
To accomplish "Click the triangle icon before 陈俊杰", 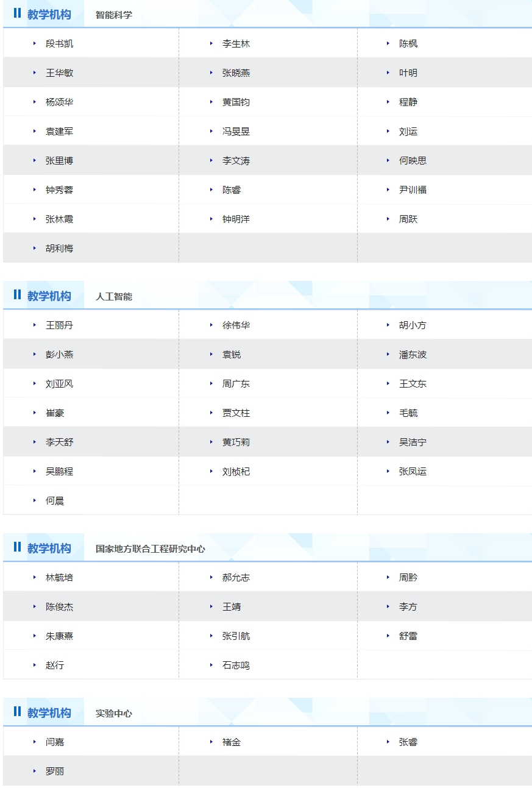I will pos(35,607).
